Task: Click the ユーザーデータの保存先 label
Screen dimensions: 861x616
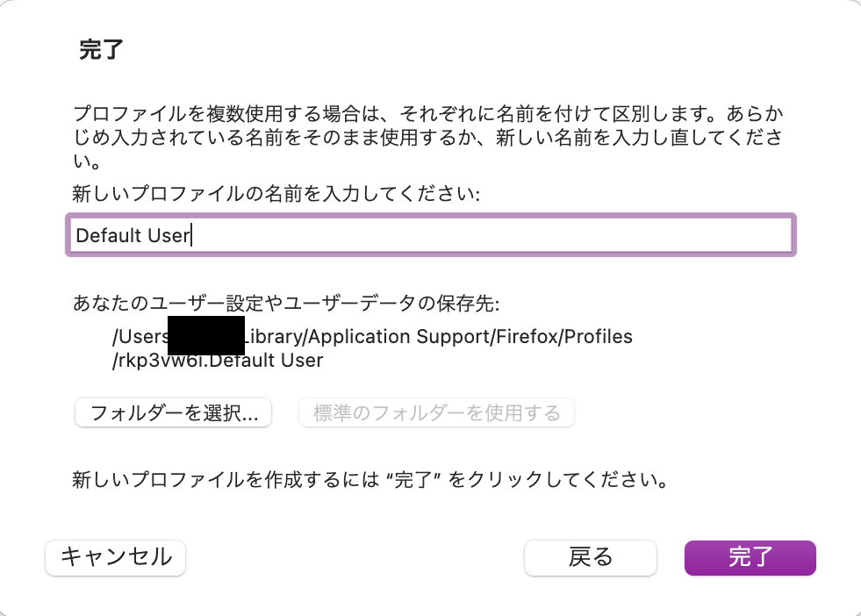Action: pos(286,304)
